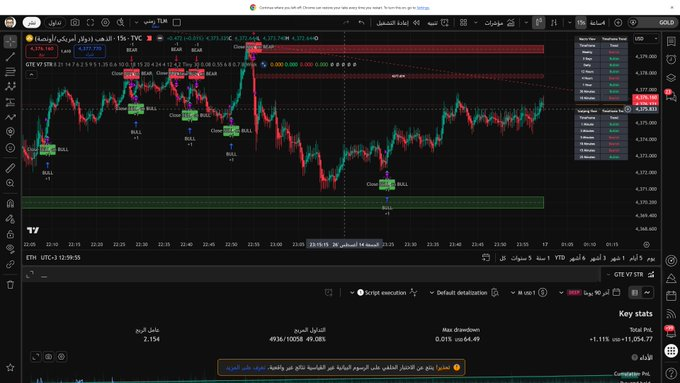The width and height of the screenshot is (680, 383).
Task: Open the quick search icon in top toolbar
Action: pos(121,22)
